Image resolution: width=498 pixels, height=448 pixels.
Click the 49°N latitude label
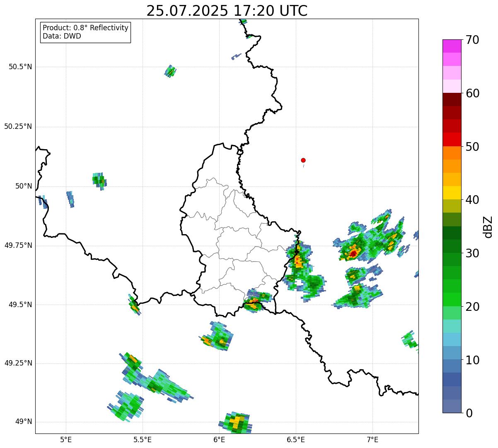coord(24,422)
